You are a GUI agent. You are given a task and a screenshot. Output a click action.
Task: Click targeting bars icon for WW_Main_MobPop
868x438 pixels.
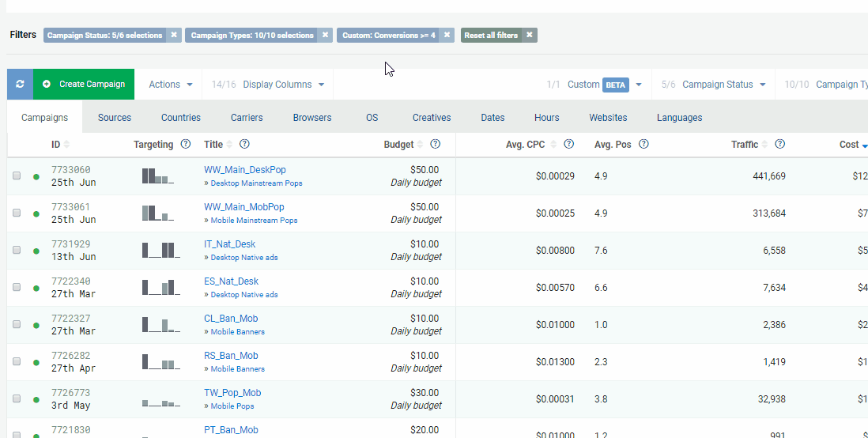(x=158, y=213)
